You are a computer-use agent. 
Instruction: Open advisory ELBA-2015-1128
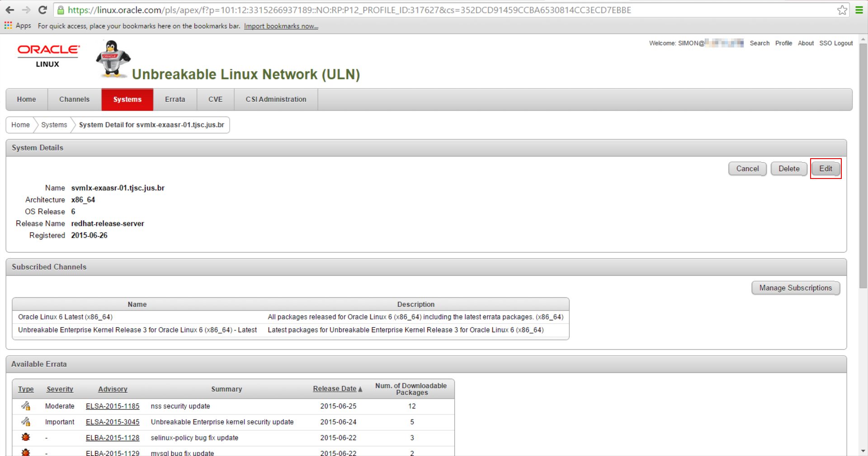click(x=113, y=438)
